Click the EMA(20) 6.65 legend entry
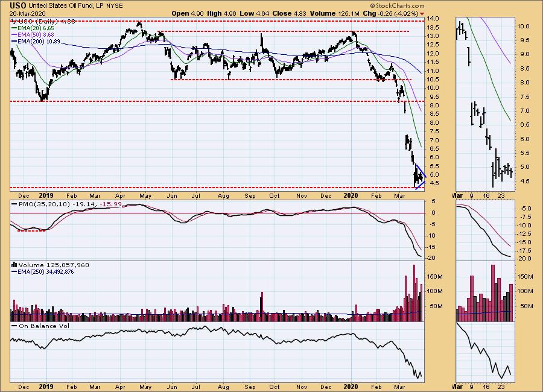Viewport: 543px width, 392px height. [33, 28]
